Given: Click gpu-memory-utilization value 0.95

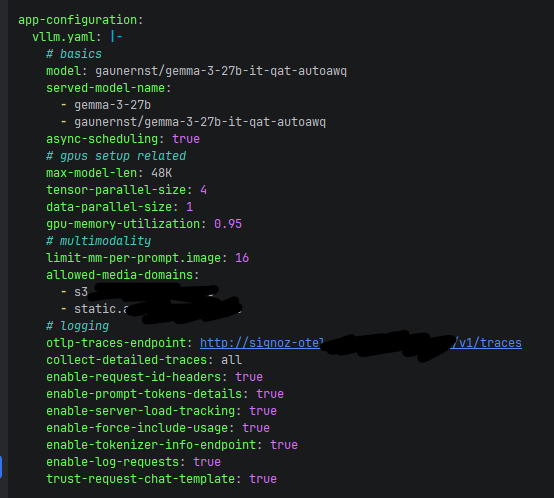Looking at the screenshot, I should (x=228, y=224).
